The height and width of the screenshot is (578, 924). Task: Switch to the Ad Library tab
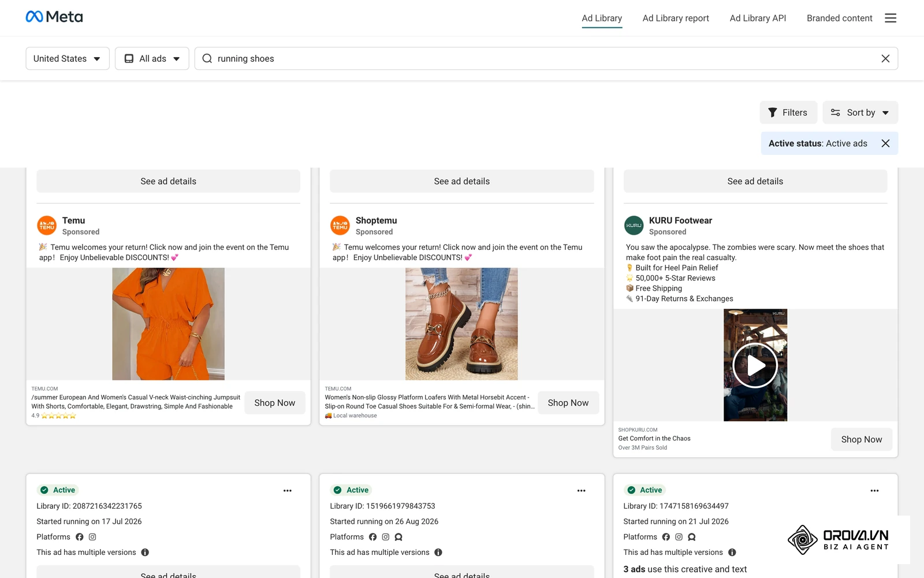click(x=602, y=18)
